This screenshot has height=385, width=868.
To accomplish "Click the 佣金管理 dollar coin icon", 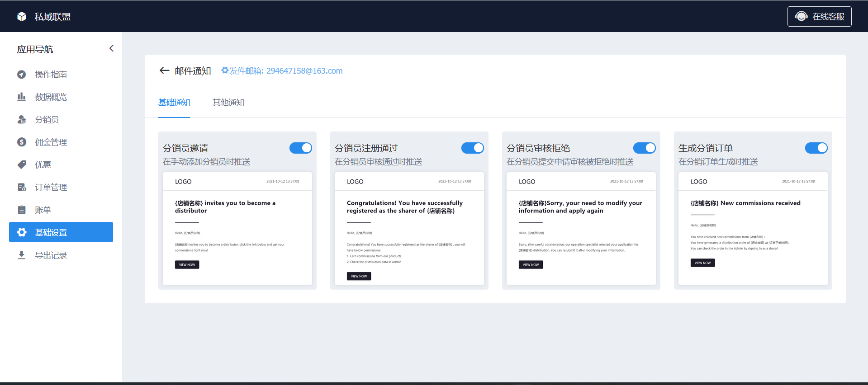I will (21, 142).
